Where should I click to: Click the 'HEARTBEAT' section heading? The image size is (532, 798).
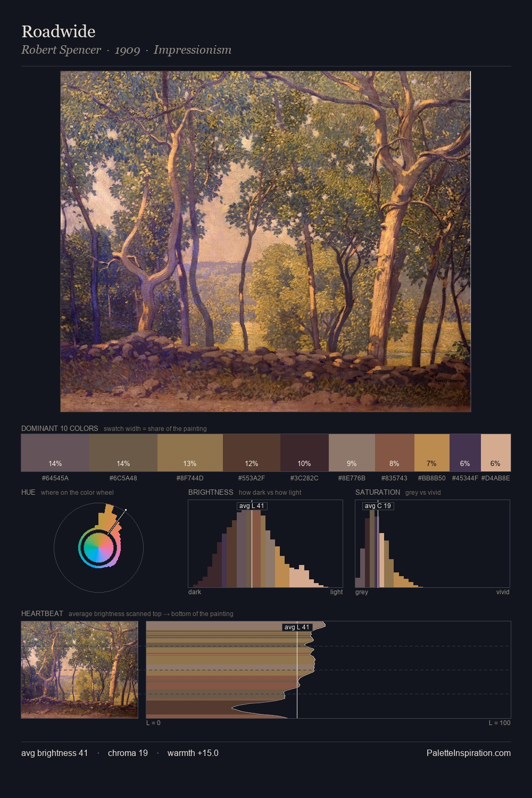[x=42, y=613]
